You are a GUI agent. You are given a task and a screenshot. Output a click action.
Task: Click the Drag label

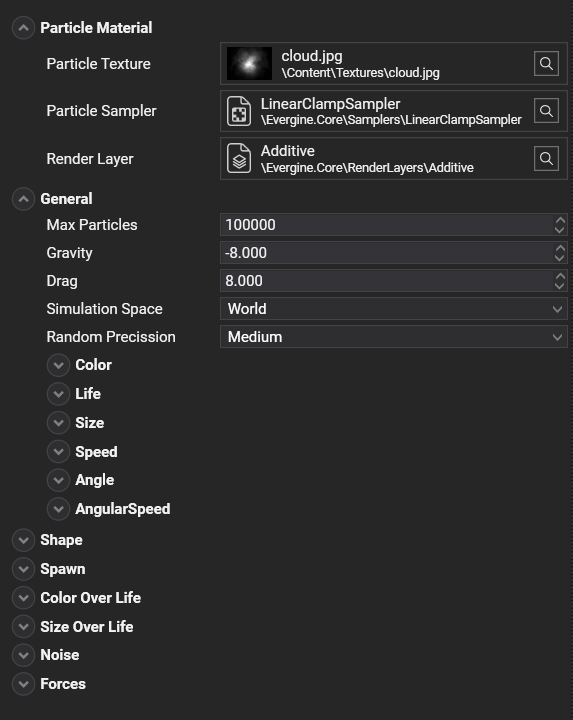coord(62,281)
